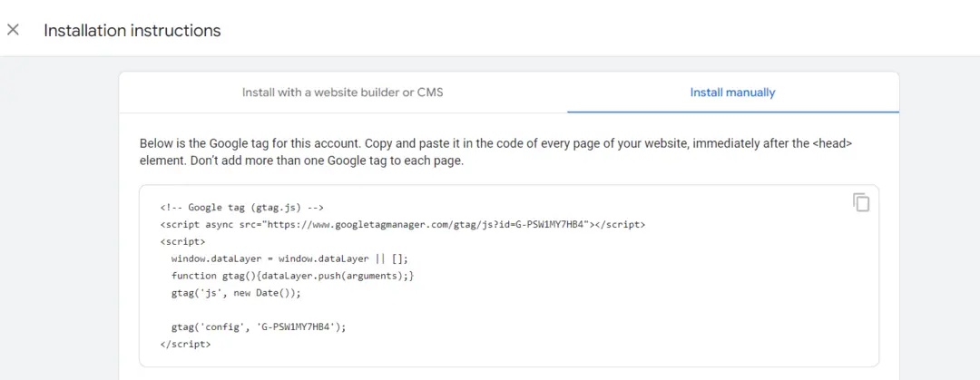The width and height of the screenshot is (980, 380).
Task: Click the blank line inside the code box
Action: [x=509, y=310]
